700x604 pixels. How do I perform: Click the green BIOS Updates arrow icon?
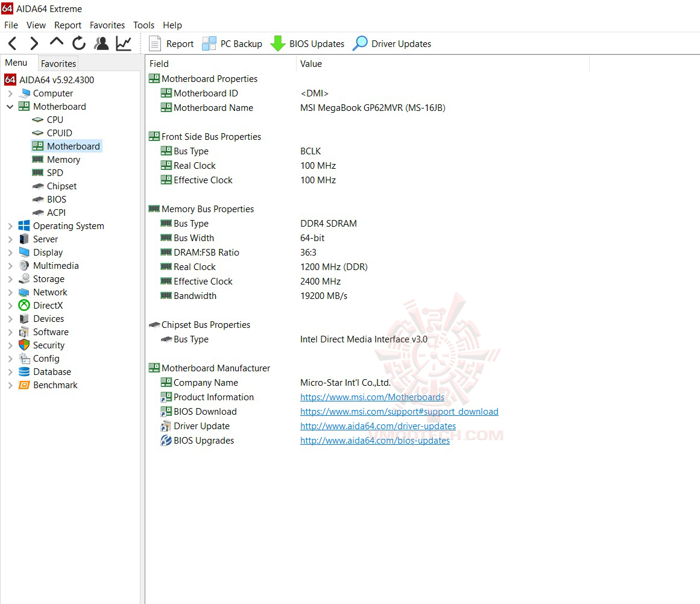click(278, 43)
